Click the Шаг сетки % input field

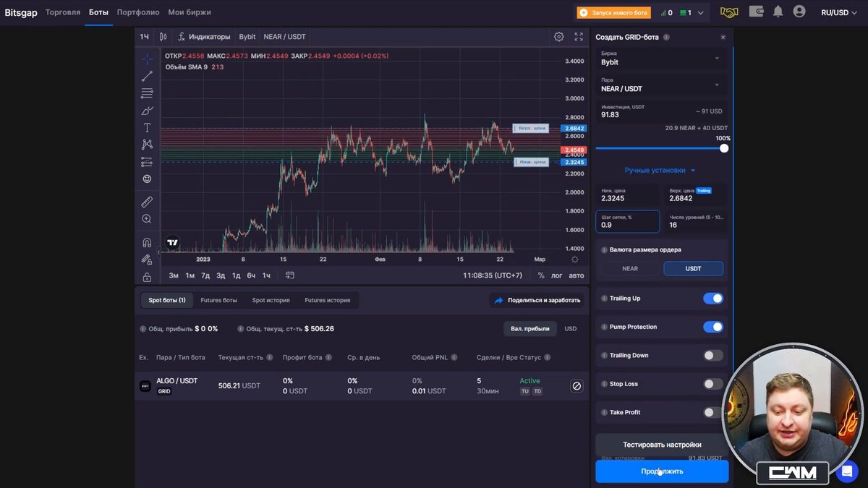[628, 221]
